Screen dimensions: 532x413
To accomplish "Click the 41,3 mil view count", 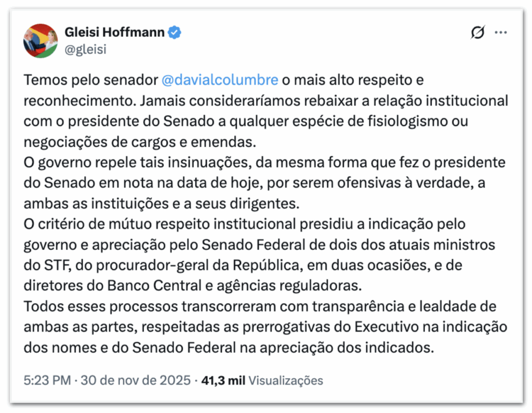I will click(x=222, y=380).
